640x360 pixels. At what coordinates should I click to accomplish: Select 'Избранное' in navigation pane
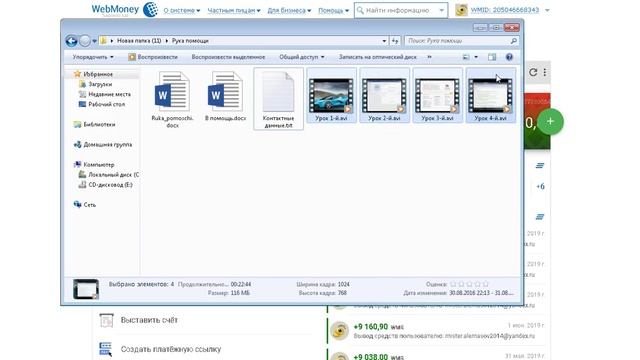[98, 74]
